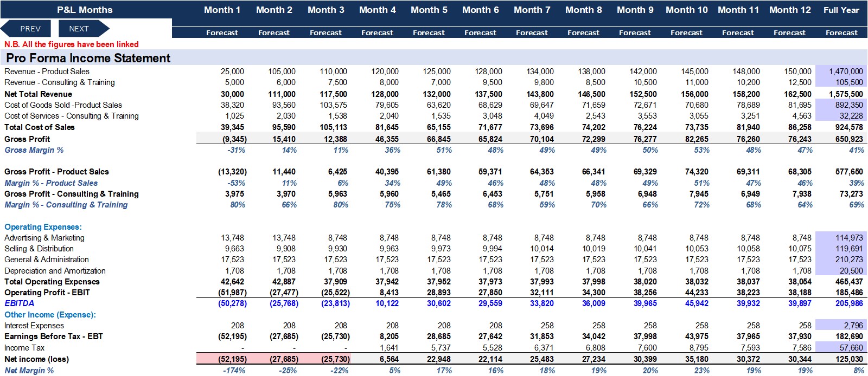
Task: Click the Gross Margin % label
Action: point(34,150)
